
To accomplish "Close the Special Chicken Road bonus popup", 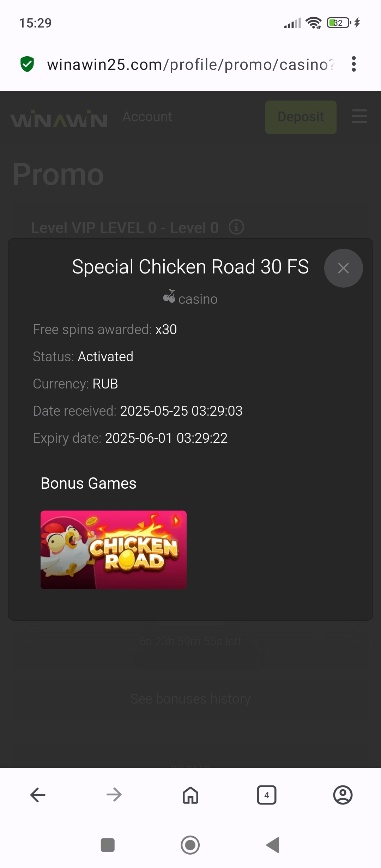I will tap(343, 268).
